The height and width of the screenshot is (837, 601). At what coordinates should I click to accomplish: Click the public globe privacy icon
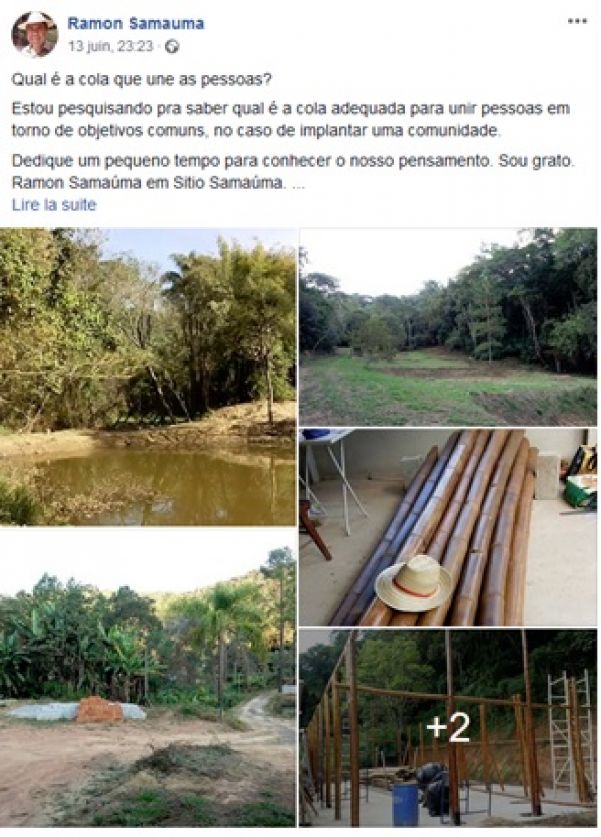click(x=172, y=47)
